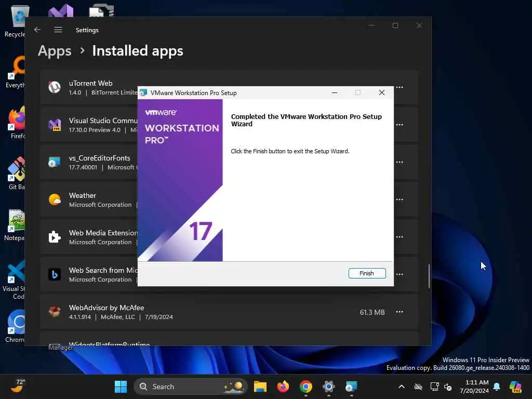Open the Chrome desktop shortcut
The image size is (532, 399).
[15, 326]
